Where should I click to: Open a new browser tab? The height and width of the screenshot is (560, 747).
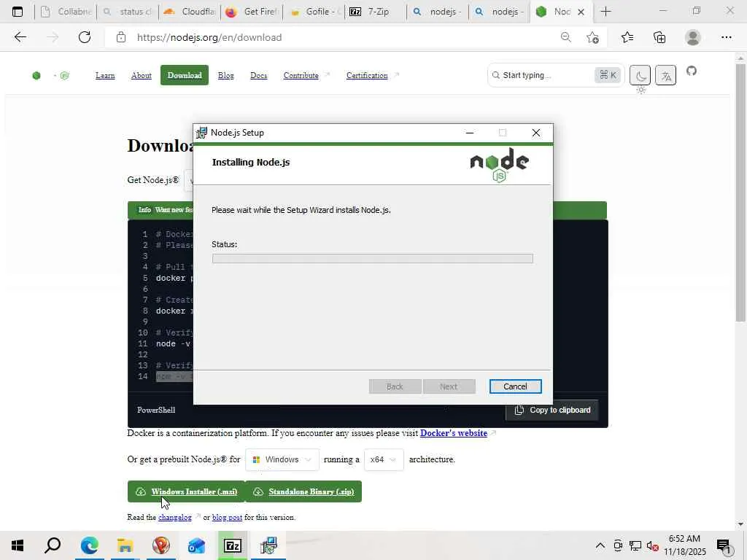(x=605, y=12)
